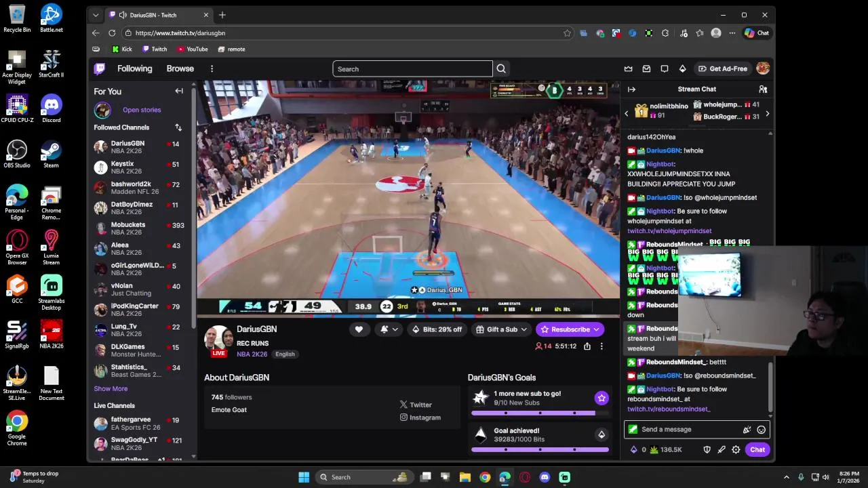The image size is (868, 488).
Task: Click the share stream icon
Action: click(x=587, y=346)
